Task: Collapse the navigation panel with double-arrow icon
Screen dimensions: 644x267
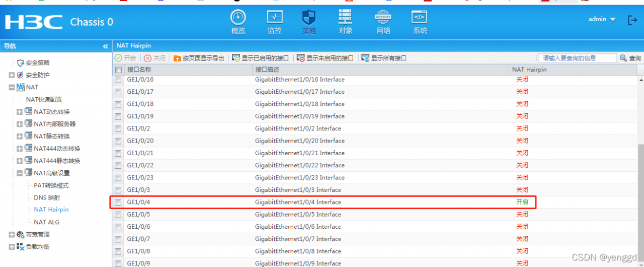Action: [105, 46]
